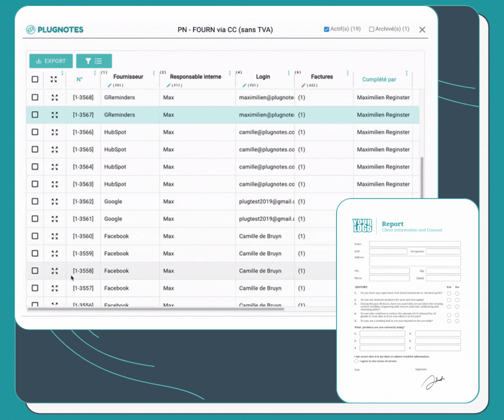Enable the Archivé(s) (1) checkbox

(371, 29)
